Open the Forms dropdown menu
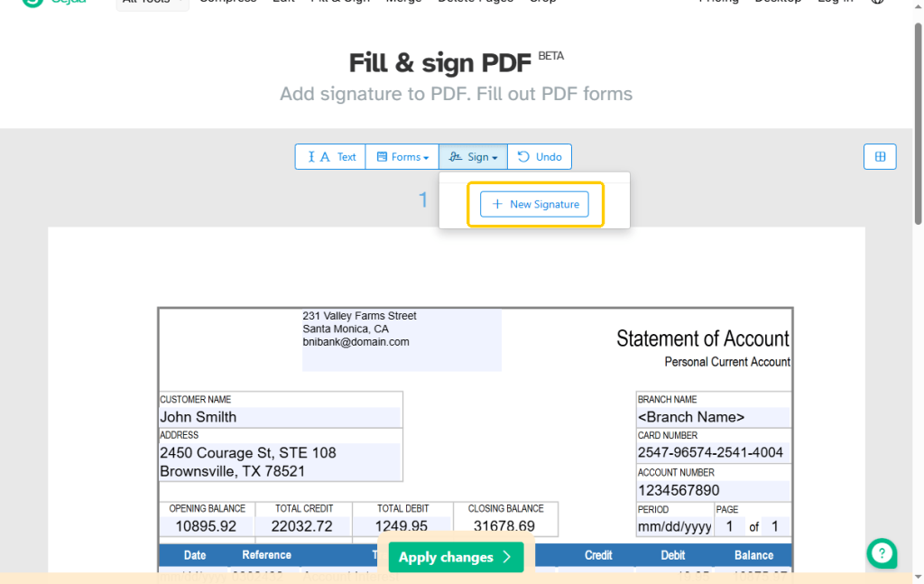The width and height of the screenshot is (924, 584). coord(402,157)
